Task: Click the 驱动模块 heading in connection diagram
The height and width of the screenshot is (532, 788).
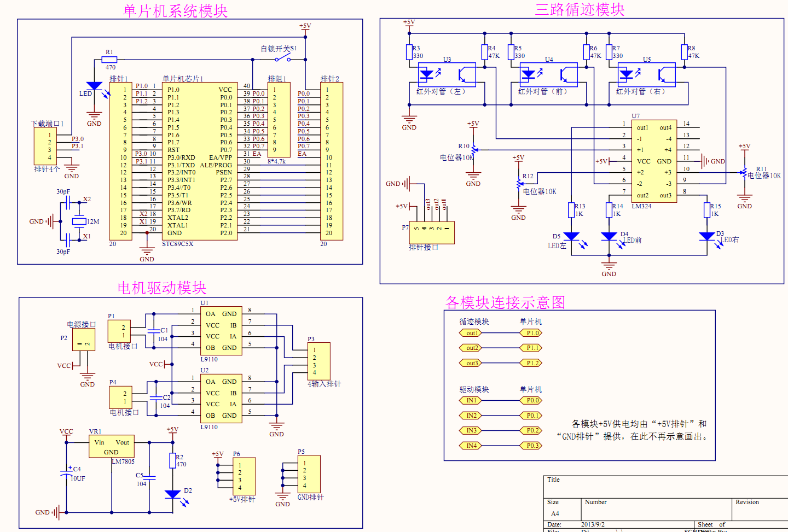Action: 474,389
